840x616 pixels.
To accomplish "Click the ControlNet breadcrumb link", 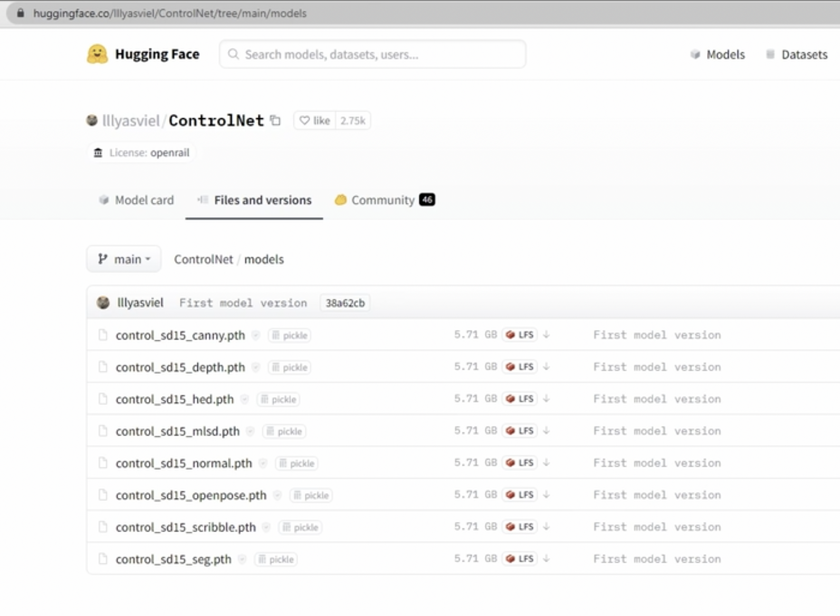I will click(x=204, y=259).
